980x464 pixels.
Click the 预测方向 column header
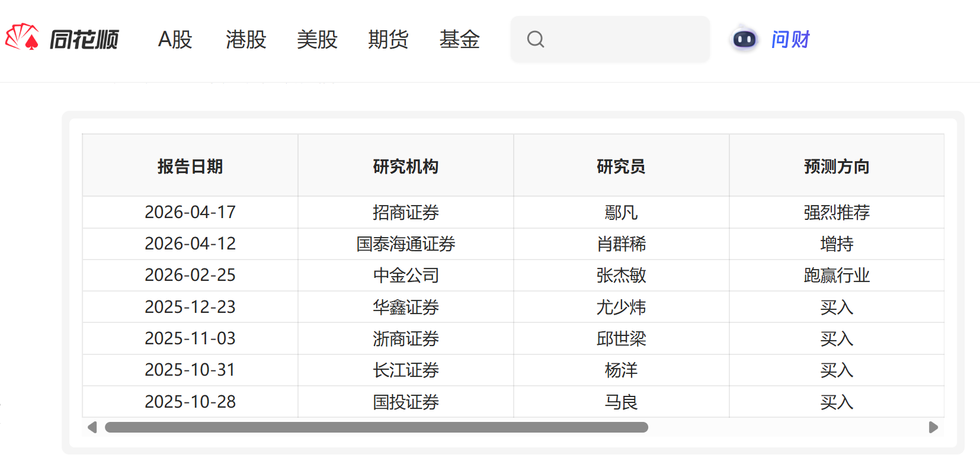[837, 167]
